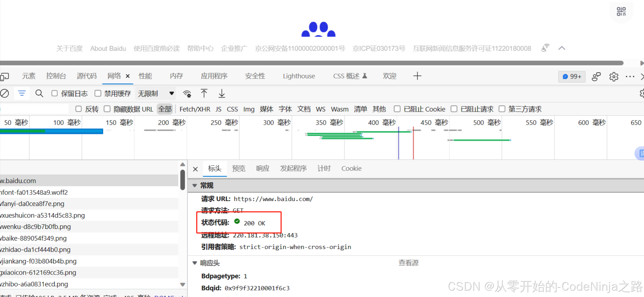Check the 第三方请求 filter
Image resolution: width=644 pixels, height=297 pixels.
click(502, 109)
